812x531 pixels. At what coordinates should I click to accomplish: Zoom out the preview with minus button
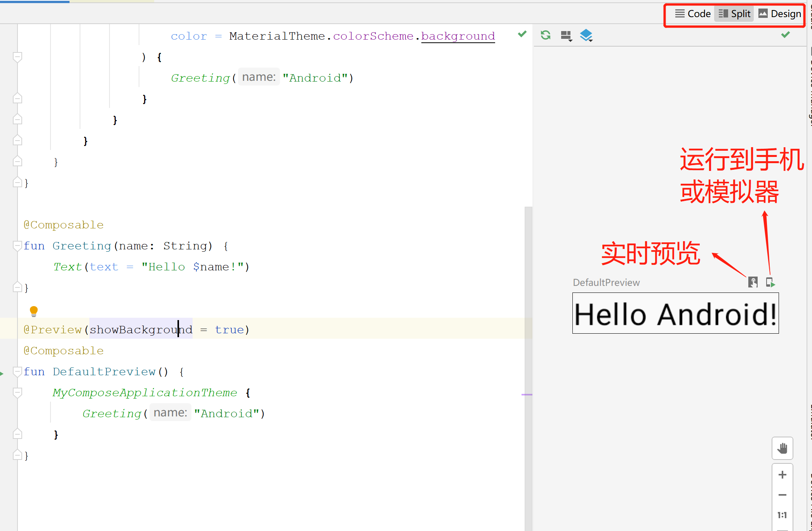[x=782, y=495]
